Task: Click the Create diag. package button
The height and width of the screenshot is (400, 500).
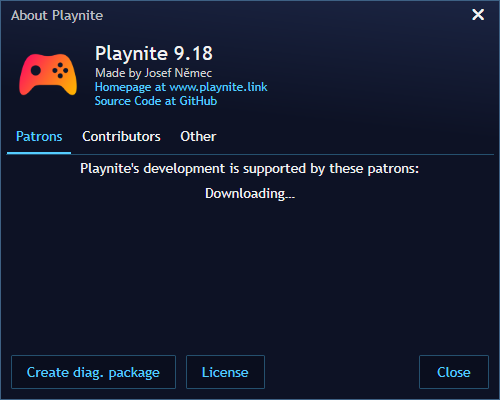Action: tap(93, 372)
